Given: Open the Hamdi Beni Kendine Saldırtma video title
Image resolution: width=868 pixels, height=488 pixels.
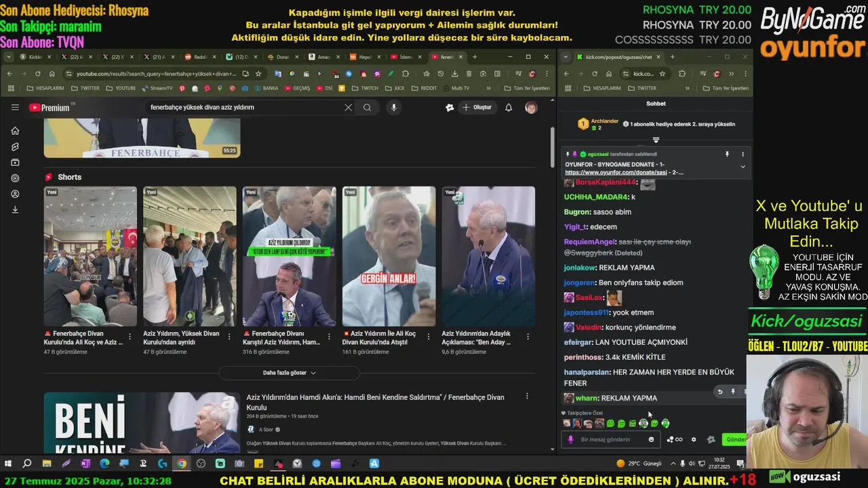Looking at the screenshot, I should click(x=375, y=401).
